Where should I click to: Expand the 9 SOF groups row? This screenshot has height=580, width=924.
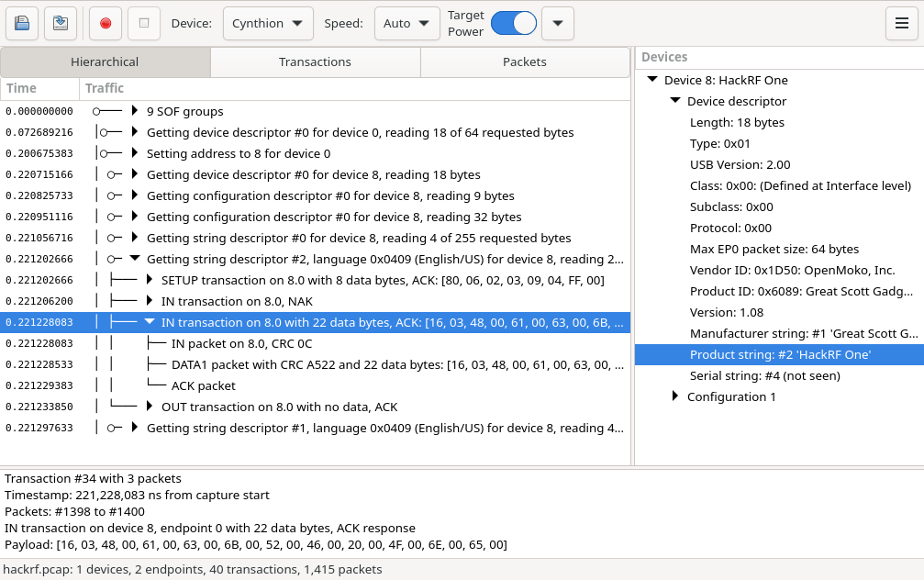point(134,111)
